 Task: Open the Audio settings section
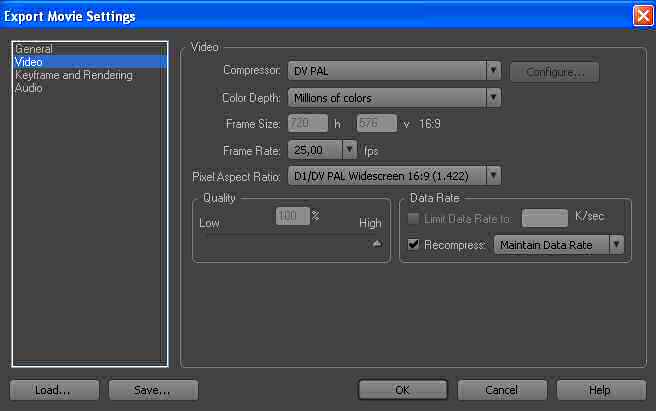pyautogui.click(x=29, y=88)
